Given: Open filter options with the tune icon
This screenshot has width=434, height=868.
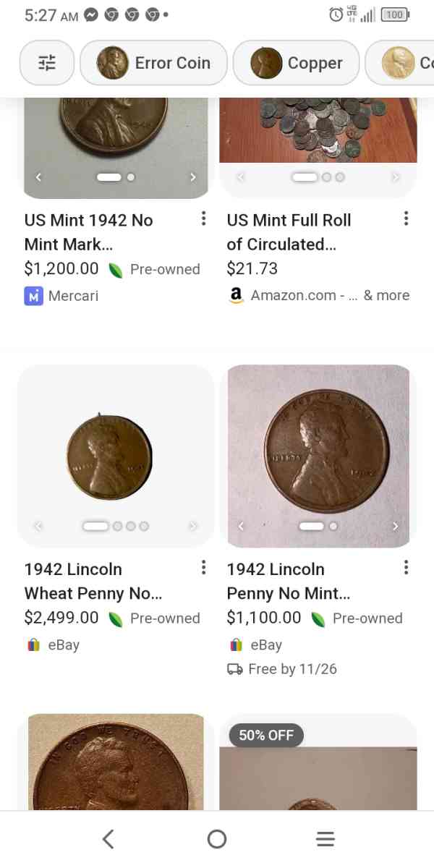Looking at the screenshot, I should pos(46,63).
